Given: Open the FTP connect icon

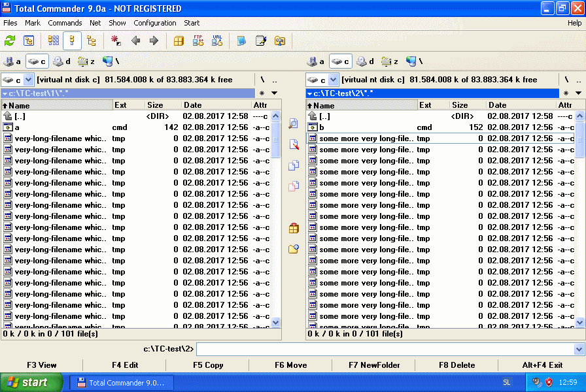Looking at the screenshot, I should tap(198, 41).
